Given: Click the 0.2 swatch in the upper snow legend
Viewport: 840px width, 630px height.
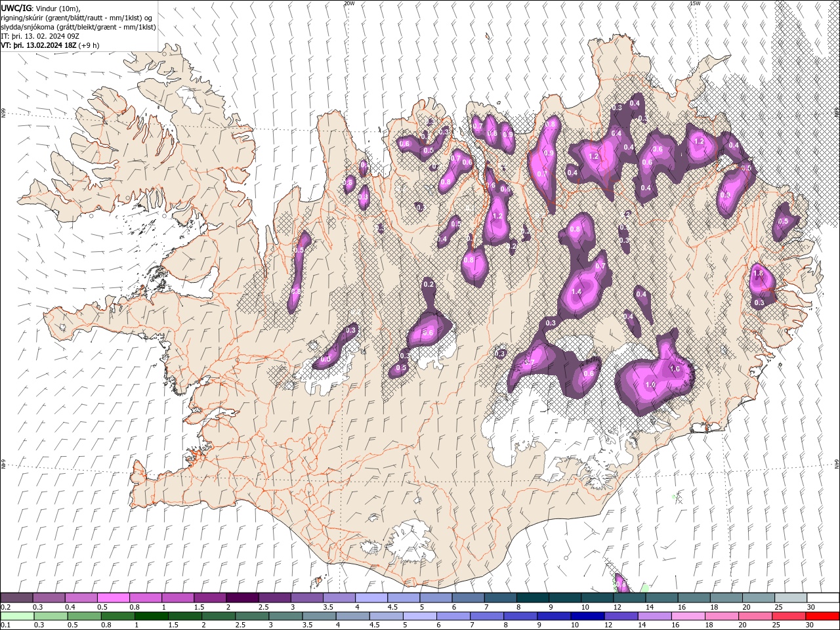Looking at the screenshot, I should click(x=16, y=598).
